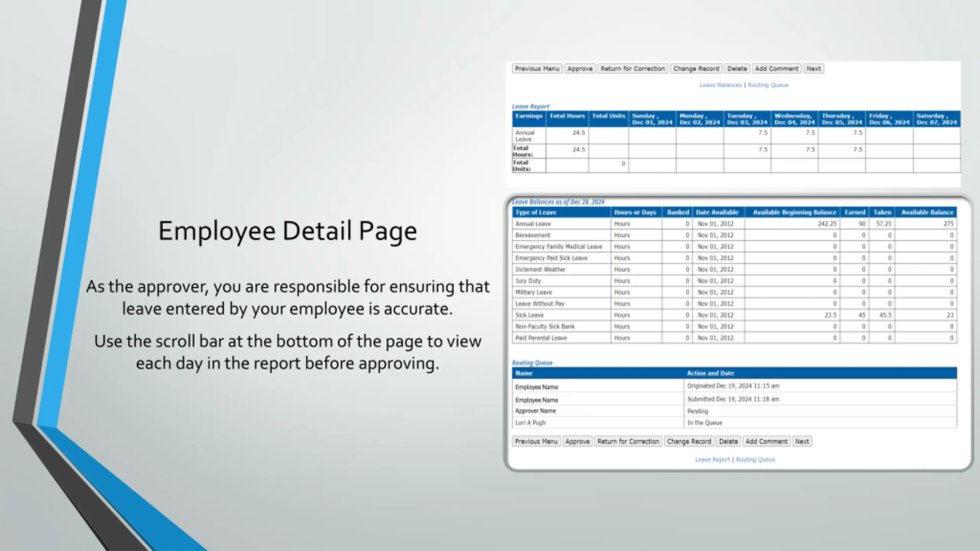Select the Military Leave row
The height and width of the screenshot is (551, 980).
(735, 292)
